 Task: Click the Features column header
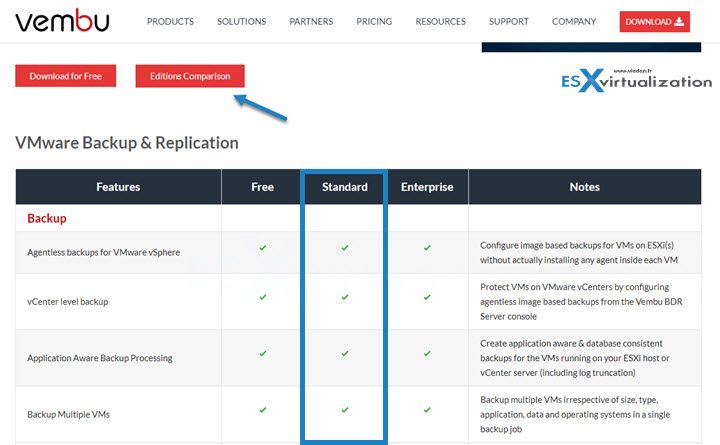[118, 187]
